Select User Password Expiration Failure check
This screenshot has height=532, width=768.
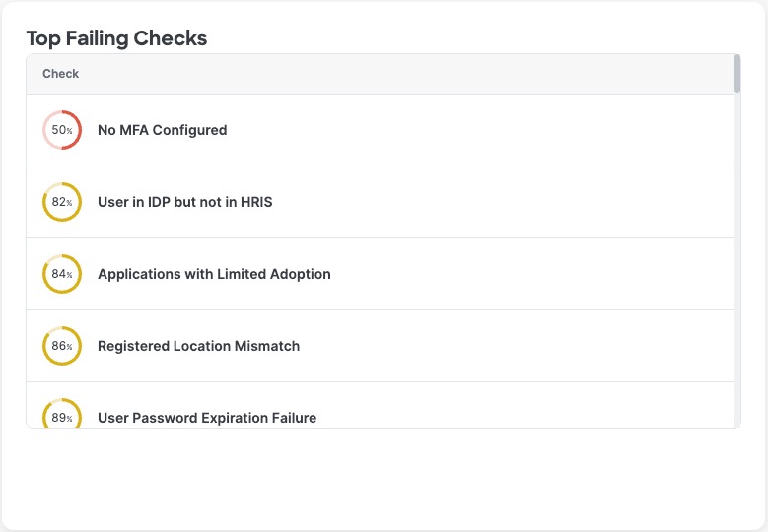(207, 418)
